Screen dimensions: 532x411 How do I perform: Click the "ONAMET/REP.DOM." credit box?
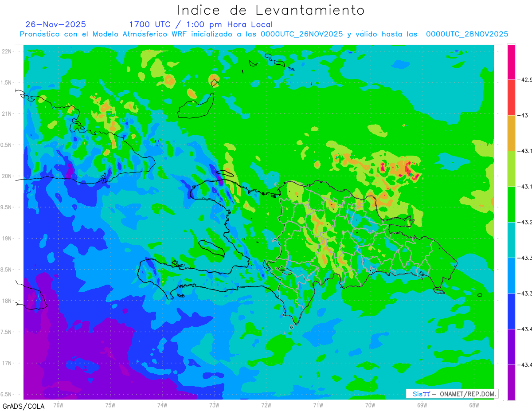click(x=452, y=394)
